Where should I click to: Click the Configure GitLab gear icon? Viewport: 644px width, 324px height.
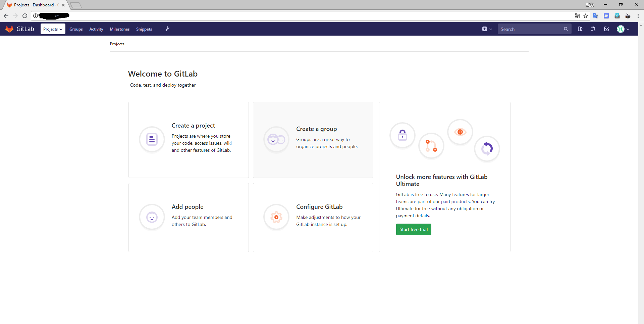(276, 217)
